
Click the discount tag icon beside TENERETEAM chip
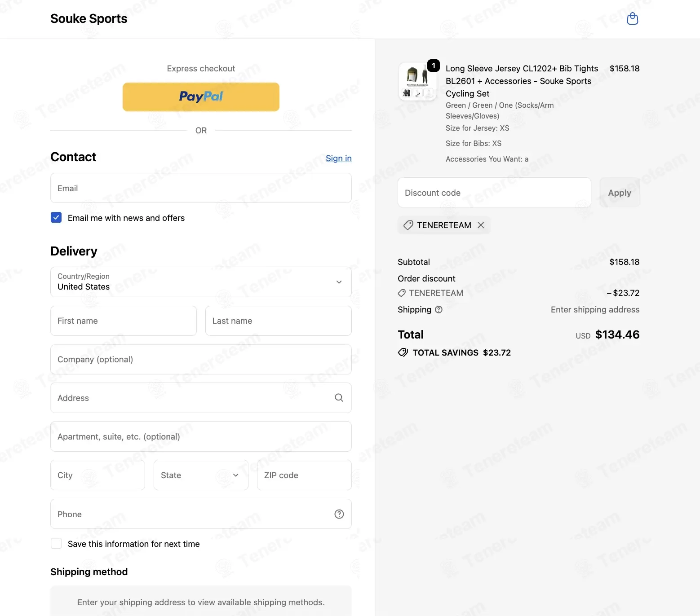[408, 225]
